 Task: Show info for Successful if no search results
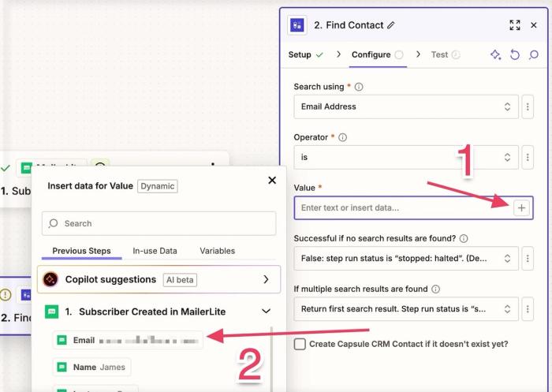pyautogui.click(x=464, y=238)
